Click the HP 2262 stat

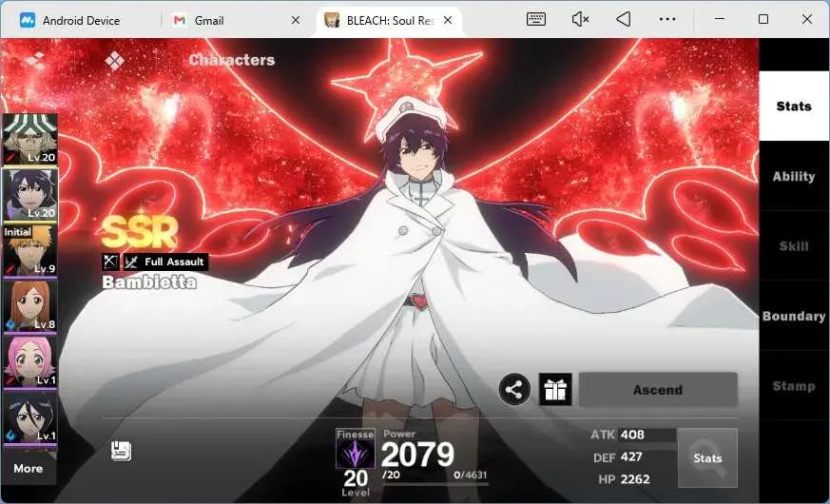tap(624, 479)
